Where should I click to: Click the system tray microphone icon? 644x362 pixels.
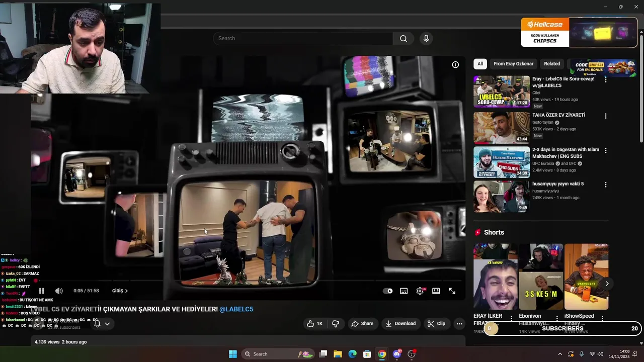point(581,354)
